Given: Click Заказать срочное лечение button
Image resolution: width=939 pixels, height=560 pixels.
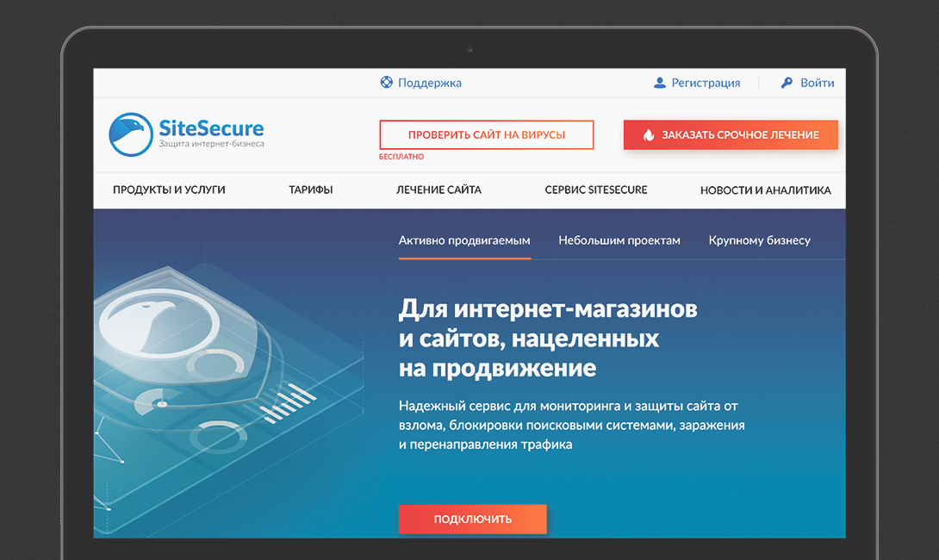Looking at the screenshot, I should (x=731, y=134).
